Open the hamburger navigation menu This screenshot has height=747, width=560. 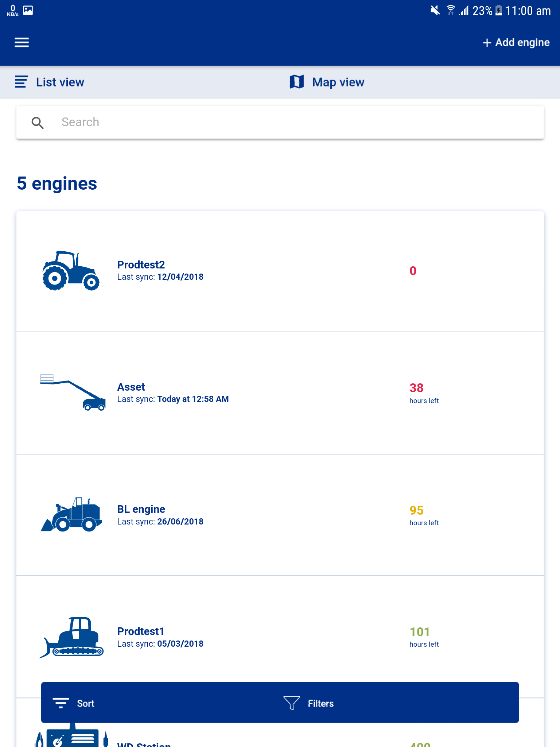(22, 42)
